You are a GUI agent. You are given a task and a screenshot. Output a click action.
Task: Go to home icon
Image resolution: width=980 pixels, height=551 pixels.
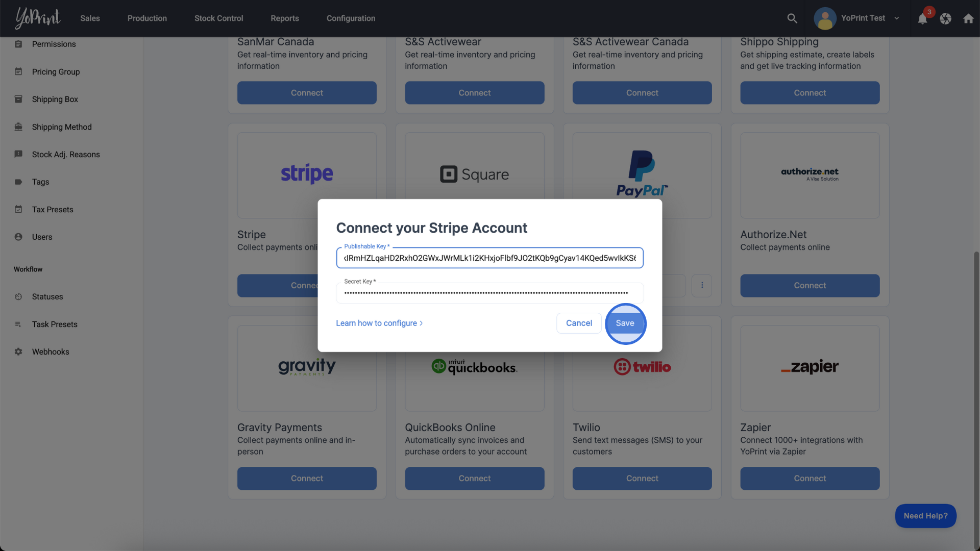968,19
